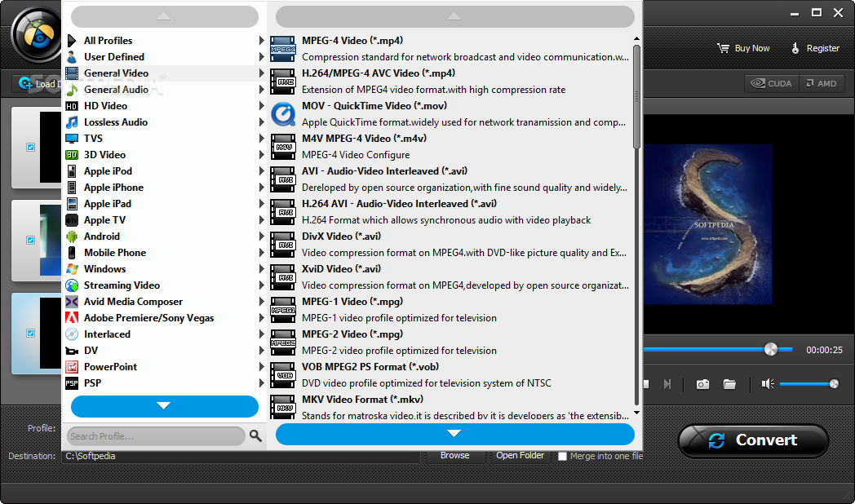
Task: Click the DivX Video format icon
Action: [x=282, y=245]
